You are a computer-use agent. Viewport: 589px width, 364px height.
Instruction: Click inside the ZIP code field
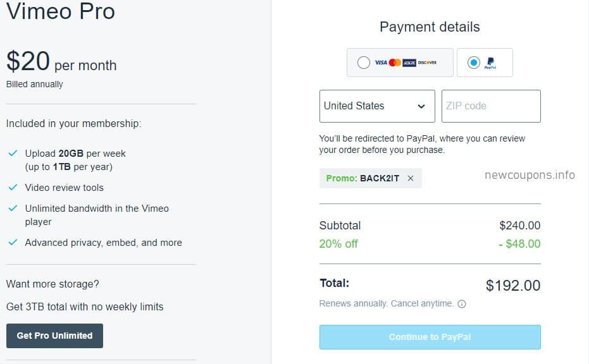pyautogui.click(x=490, y=106)
